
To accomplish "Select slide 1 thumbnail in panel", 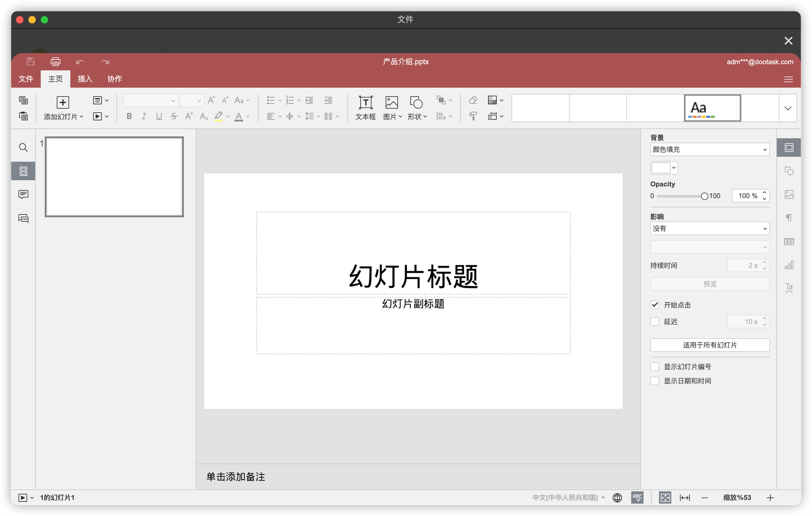I will [114, 177].
